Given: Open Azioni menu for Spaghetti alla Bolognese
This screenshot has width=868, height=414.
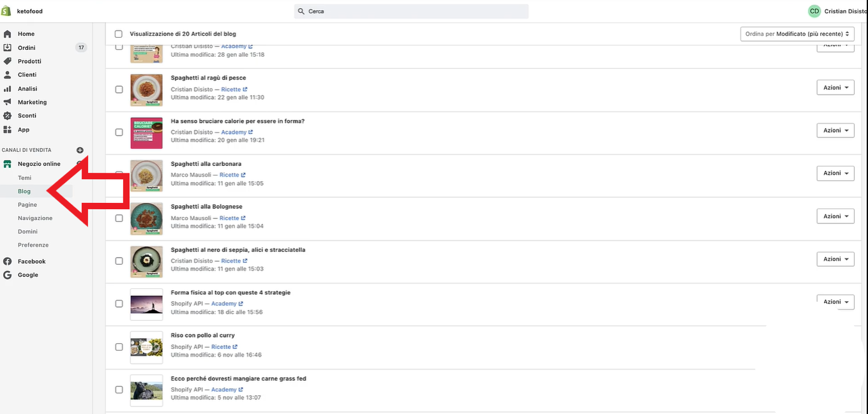Looking at the screenshot, I should click(x=835, y=216).
